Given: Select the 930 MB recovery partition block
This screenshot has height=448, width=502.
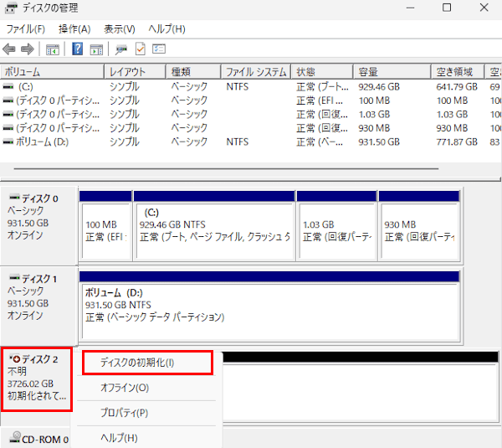Looking at the screenshot, I should coord(419,226).
